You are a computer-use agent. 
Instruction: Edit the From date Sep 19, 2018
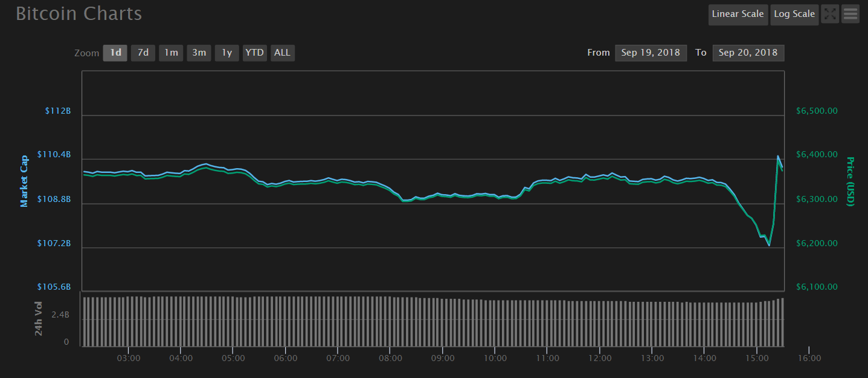(x=651, y=53)
